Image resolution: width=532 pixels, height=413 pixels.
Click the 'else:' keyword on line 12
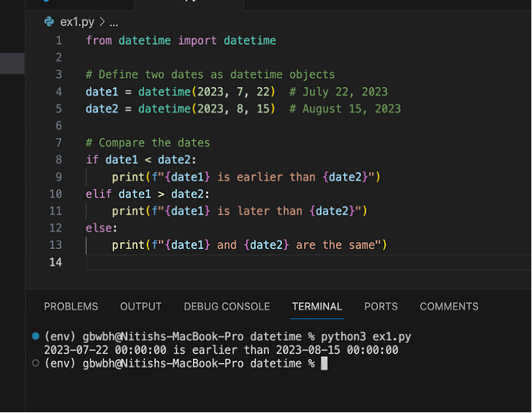(x=101, y=228)
